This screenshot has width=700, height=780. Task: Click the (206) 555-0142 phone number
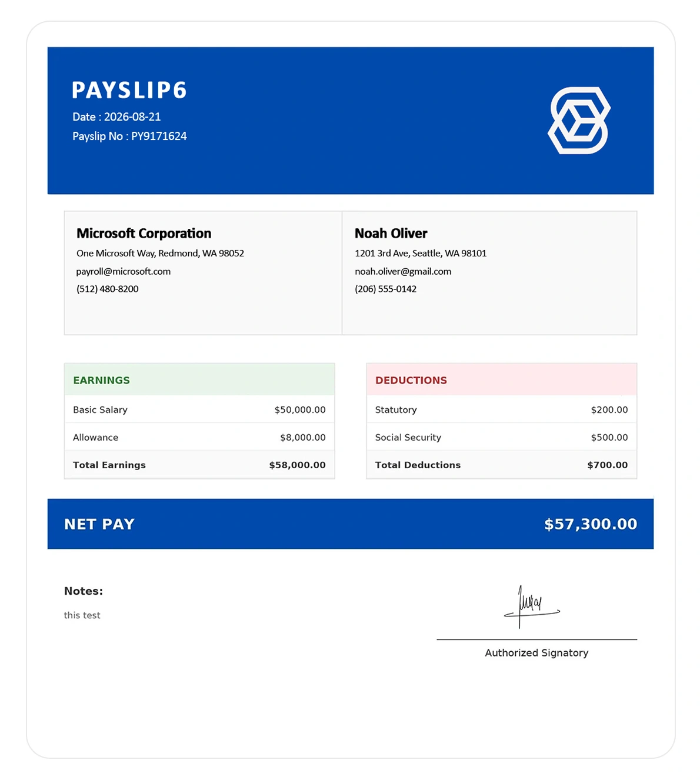point(386,289)
